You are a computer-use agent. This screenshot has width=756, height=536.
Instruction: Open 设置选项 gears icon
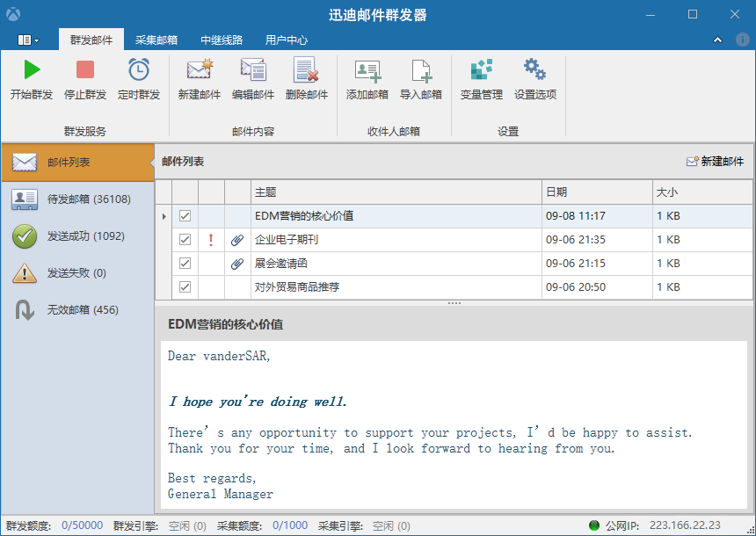click(535, 70)
